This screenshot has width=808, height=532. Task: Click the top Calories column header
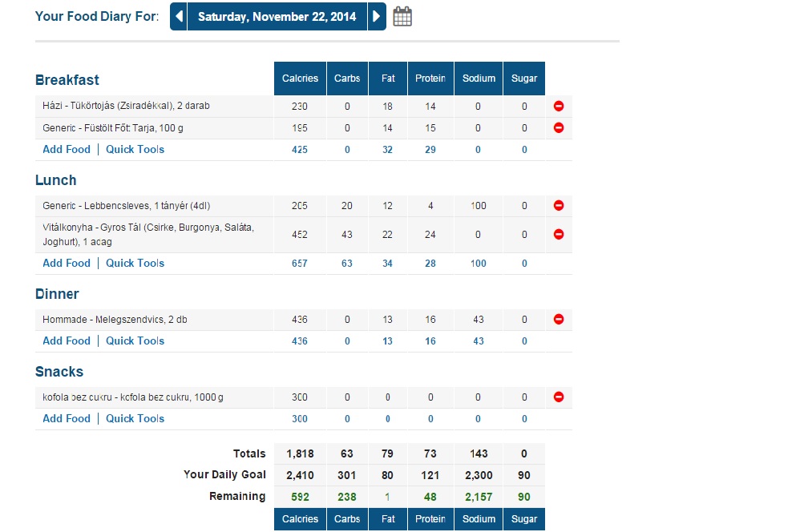pos(300,79)
